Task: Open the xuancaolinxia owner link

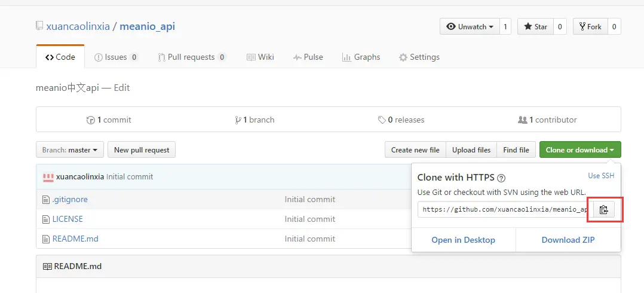Action: 78,27
